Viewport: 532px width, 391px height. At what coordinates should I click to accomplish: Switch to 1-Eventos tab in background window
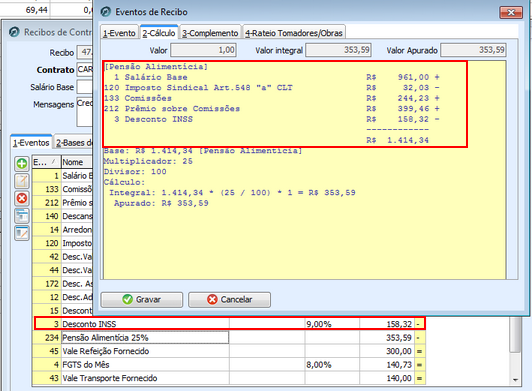(x=31, y=143)
